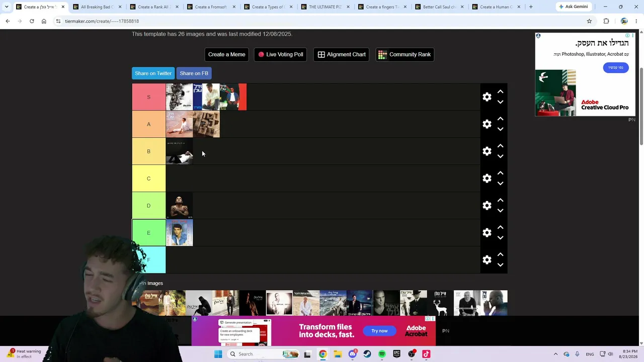
Task: Select the A tier color label
Action: pos(148,124)
